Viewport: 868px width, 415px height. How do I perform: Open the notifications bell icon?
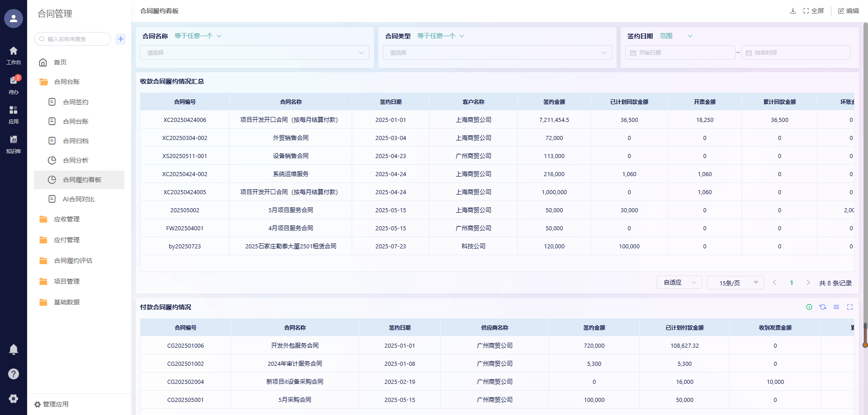[14, 350]
